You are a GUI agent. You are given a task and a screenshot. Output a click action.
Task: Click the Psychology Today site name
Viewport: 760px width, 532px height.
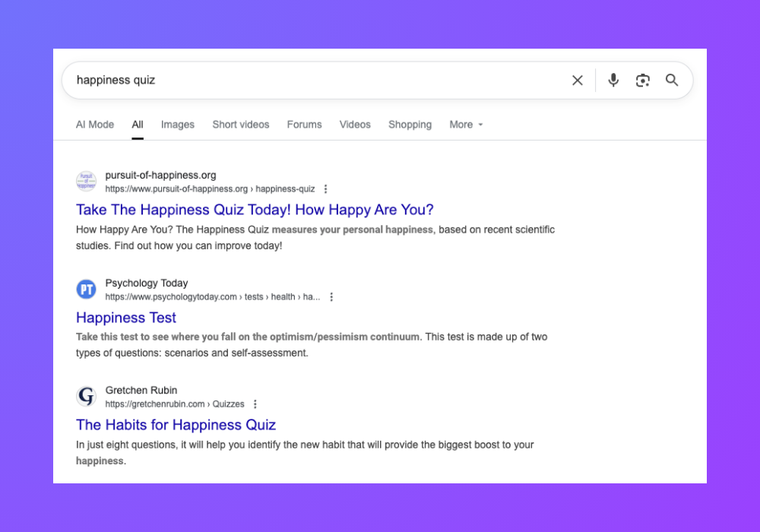tap(147, 283)
